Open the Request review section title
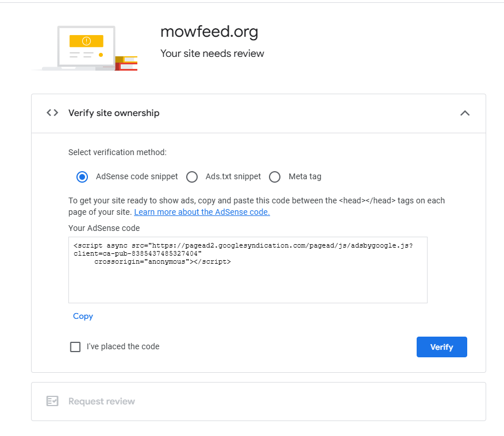 102,401
